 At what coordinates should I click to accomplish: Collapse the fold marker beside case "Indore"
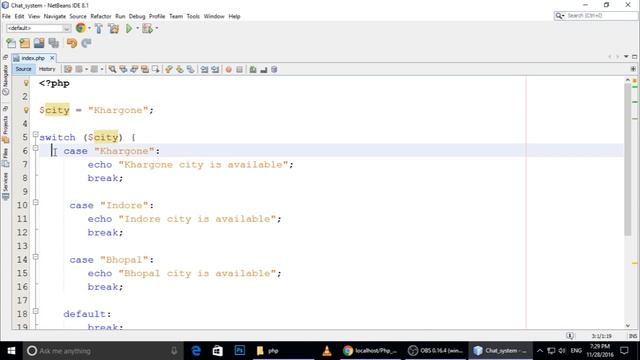click(36, 202)
